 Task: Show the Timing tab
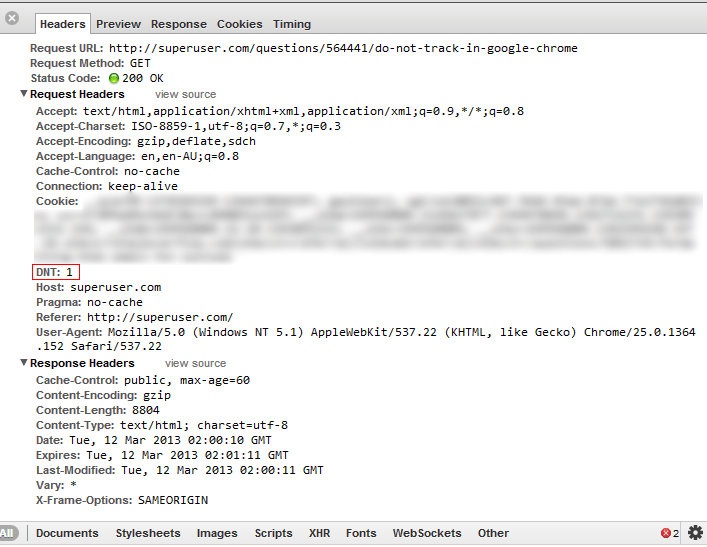point(291,24)
